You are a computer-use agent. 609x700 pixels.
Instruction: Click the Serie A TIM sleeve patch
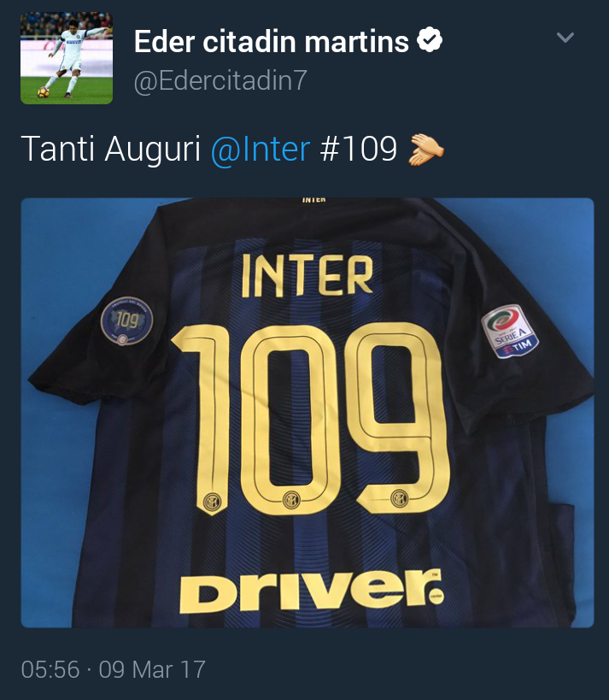pos(510,332)
